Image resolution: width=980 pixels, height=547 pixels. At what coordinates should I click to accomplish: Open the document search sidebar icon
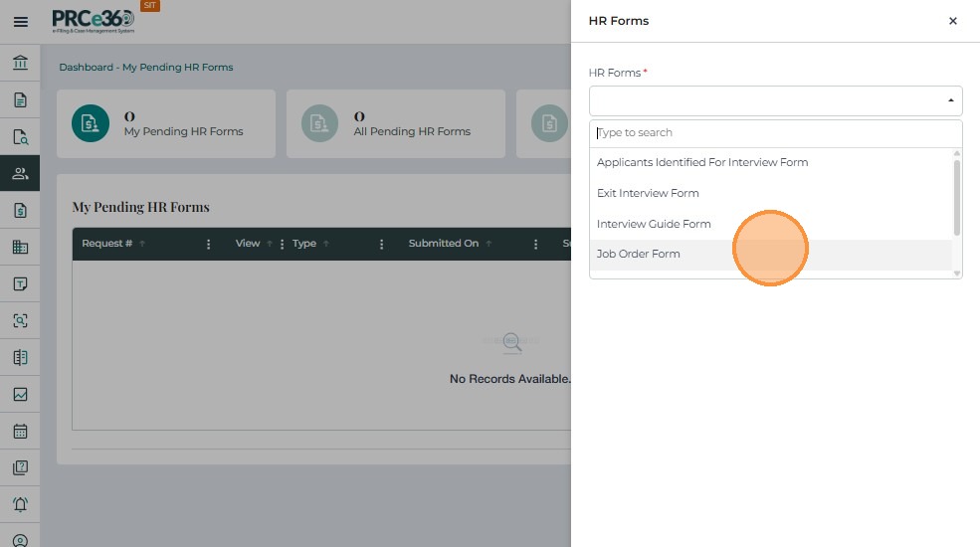(20, 137)
